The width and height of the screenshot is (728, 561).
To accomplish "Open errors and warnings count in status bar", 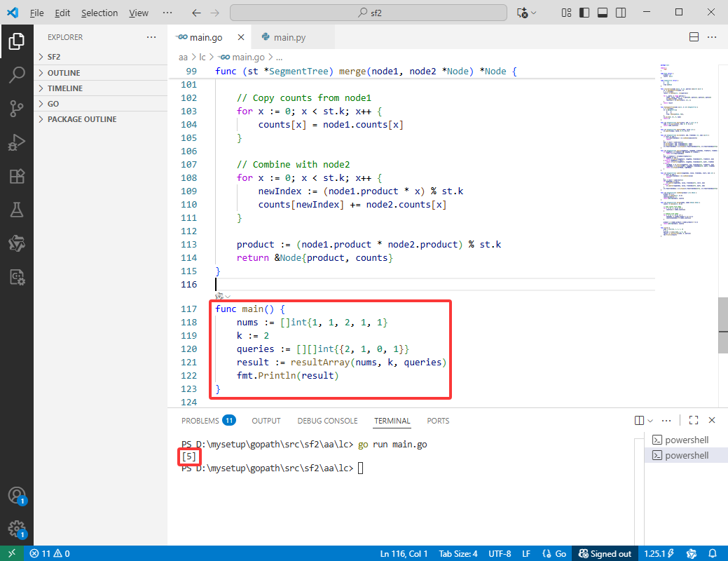I will click(50, 553).
